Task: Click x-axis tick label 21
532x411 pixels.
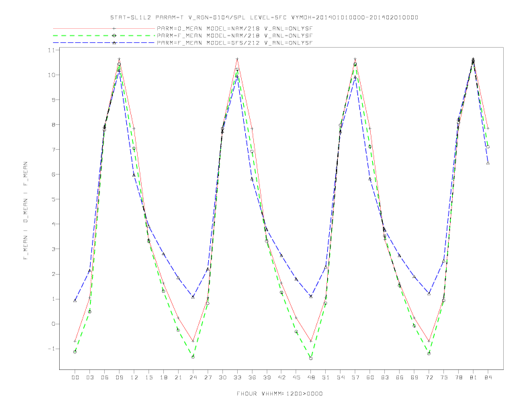Action: [x=178, y=377]
